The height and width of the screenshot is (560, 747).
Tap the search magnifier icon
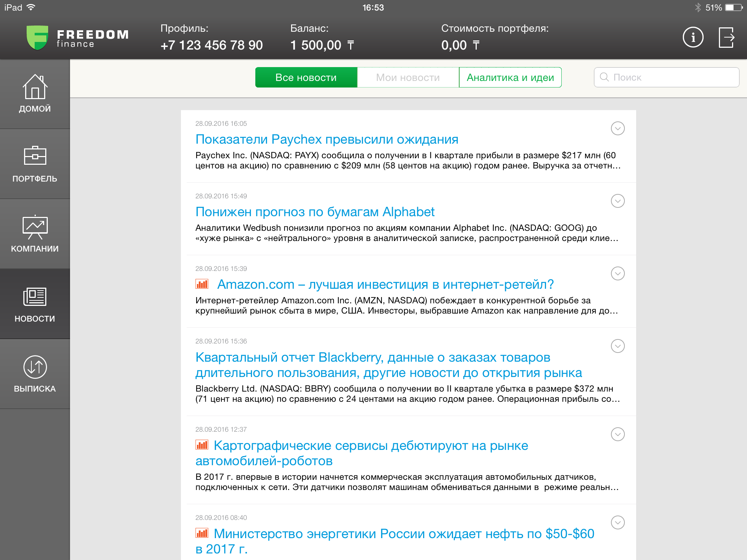click(604, 77)
